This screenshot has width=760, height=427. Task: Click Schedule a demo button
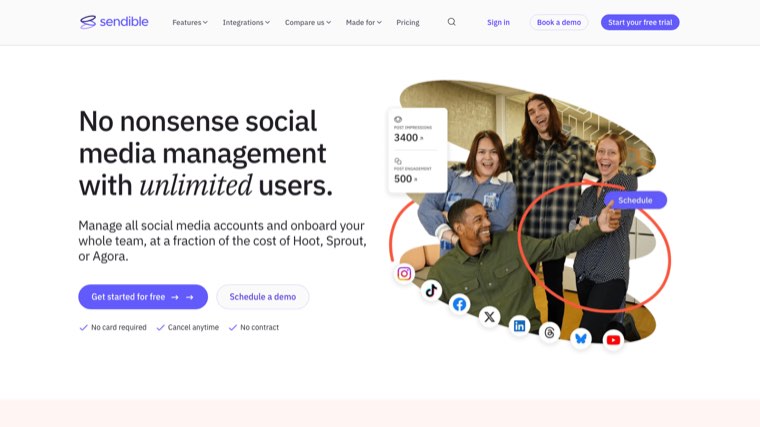pyautogui.click(x=263, y=297)
